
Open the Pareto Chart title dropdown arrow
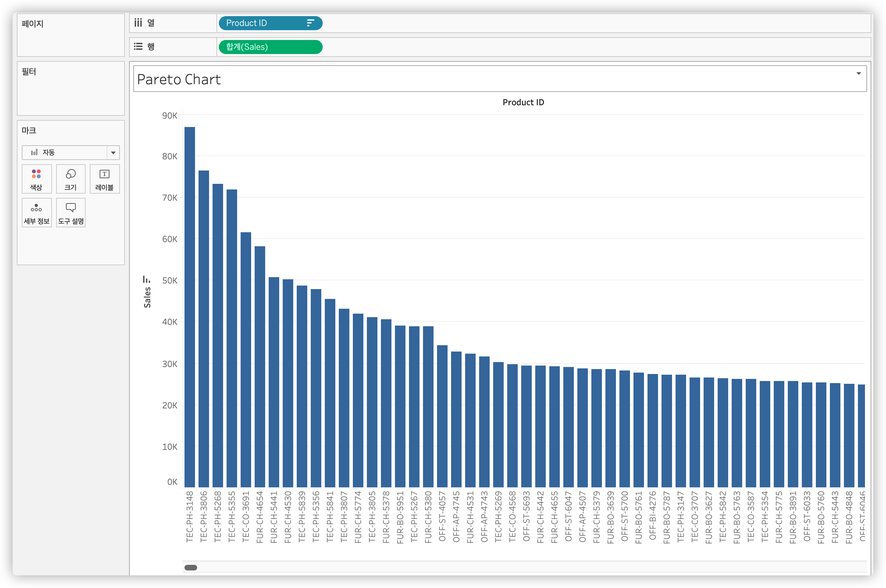coord(858,74)
